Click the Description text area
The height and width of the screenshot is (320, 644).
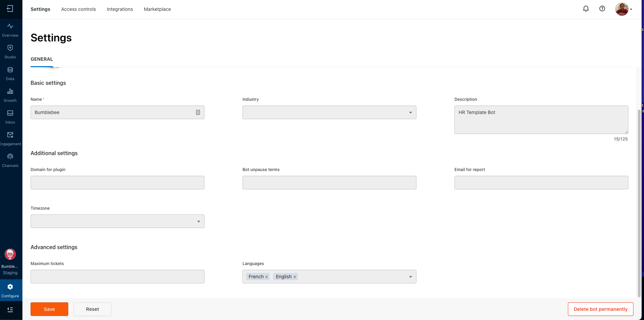[x=541, y=120]
